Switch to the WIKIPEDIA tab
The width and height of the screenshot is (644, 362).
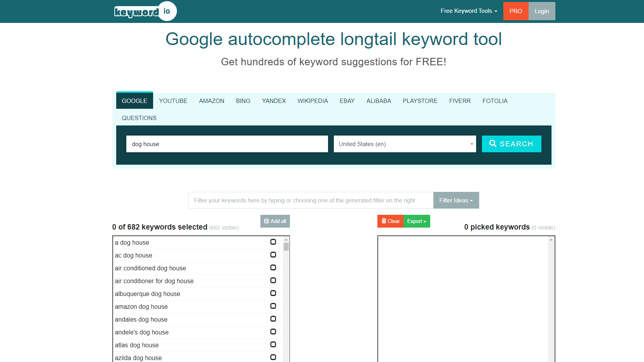[312, 101]
